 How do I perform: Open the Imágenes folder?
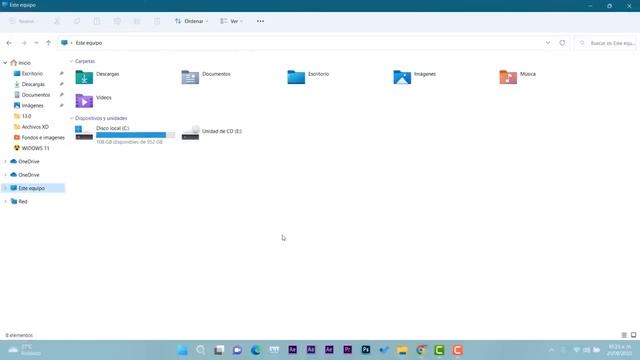pyautogui.click(x=415, y=76)
